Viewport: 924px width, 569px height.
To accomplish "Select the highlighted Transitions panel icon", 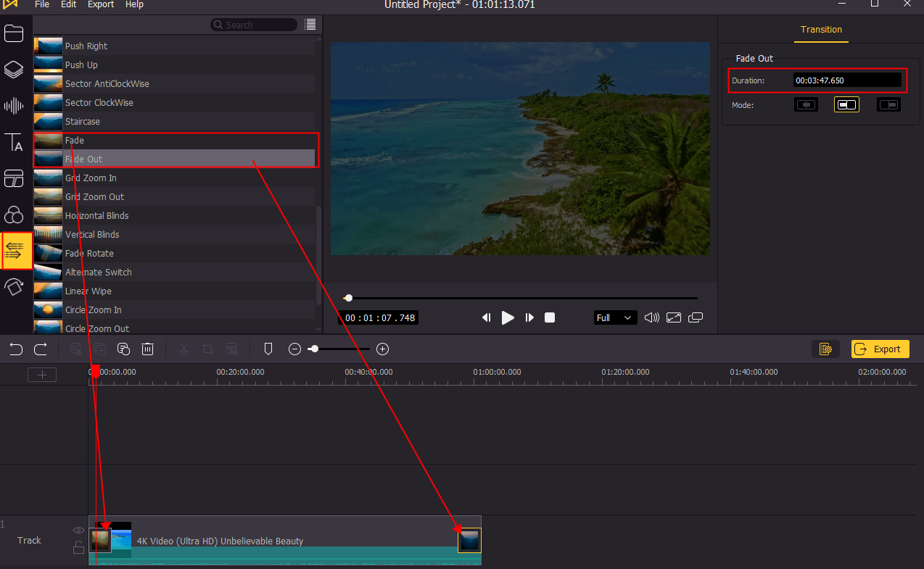I will pyautogui.click(x=15, y=251).
